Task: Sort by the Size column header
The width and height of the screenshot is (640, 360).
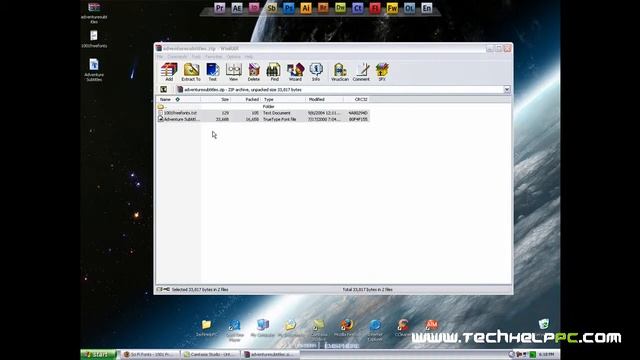Action: 216,99
